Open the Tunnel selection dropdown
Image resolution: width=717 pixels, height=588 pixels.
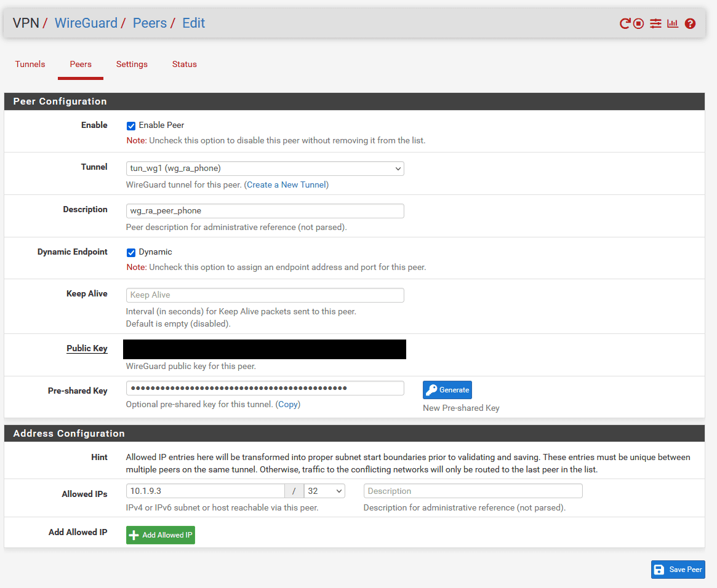[x=265, y=168]
